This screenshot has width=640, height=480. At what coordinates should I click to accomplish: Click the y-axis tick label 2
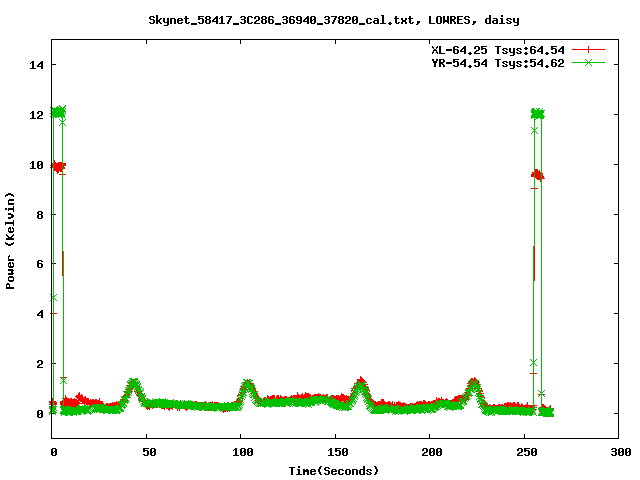[x=40, y=364]
